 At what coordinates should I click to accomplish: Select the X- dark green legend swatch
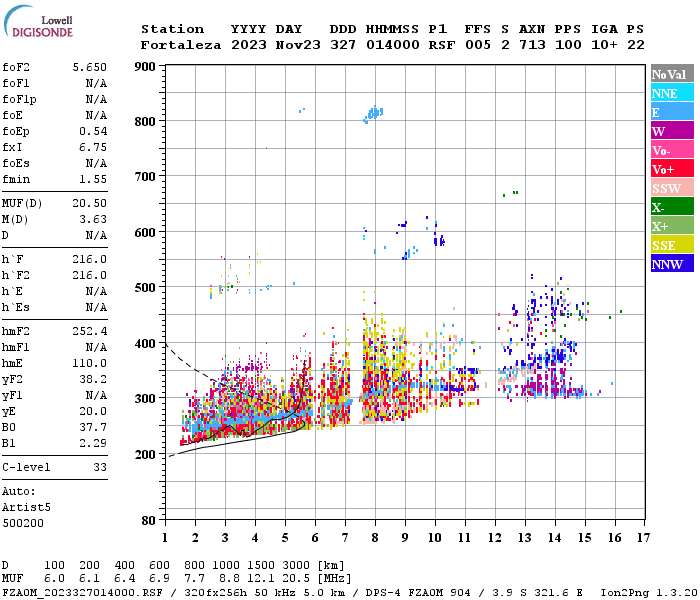click(x=672, y=207)
